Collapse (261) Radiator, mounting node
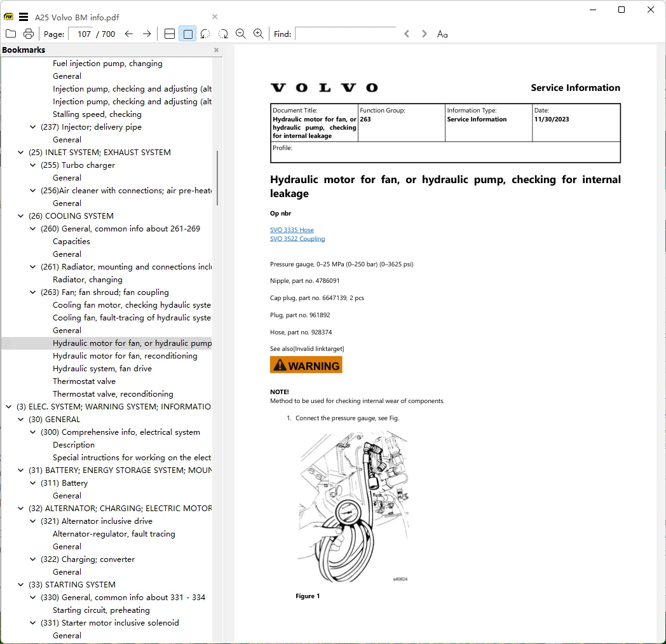666x644 pixels. click(32, 267)
